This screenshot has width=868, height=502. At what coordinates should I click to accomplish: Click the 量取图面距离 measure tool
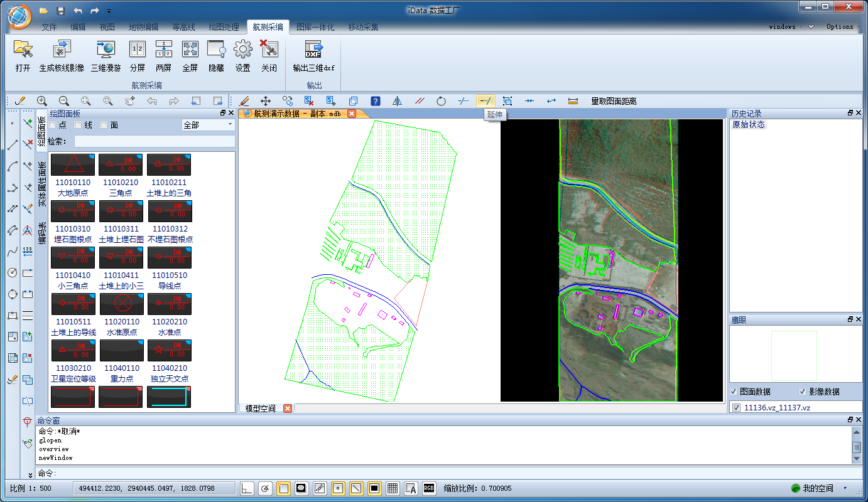(613, 101)
